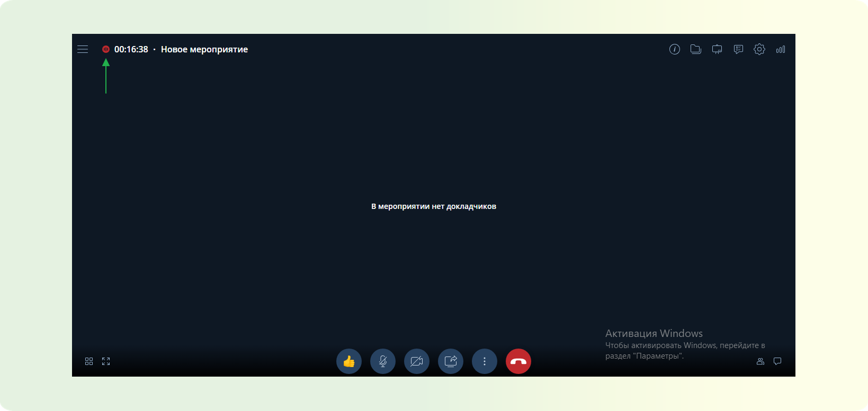Open the participants list
868x411 pixels.
click(760, 361)
